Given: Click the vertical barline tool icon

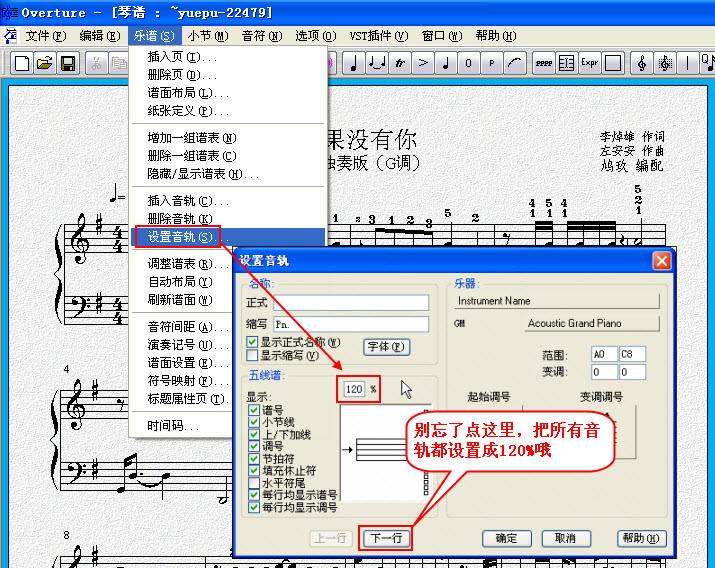Looking at the screenshot, I should pyautogui.click(x=688, y=63).
